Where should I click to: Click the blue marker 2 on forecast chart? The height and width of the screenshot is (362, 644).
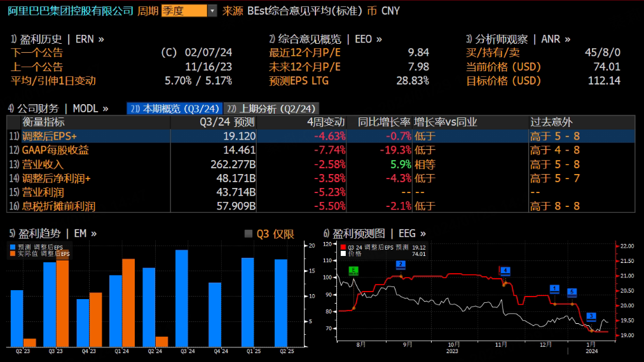click(x=401, y=265)
